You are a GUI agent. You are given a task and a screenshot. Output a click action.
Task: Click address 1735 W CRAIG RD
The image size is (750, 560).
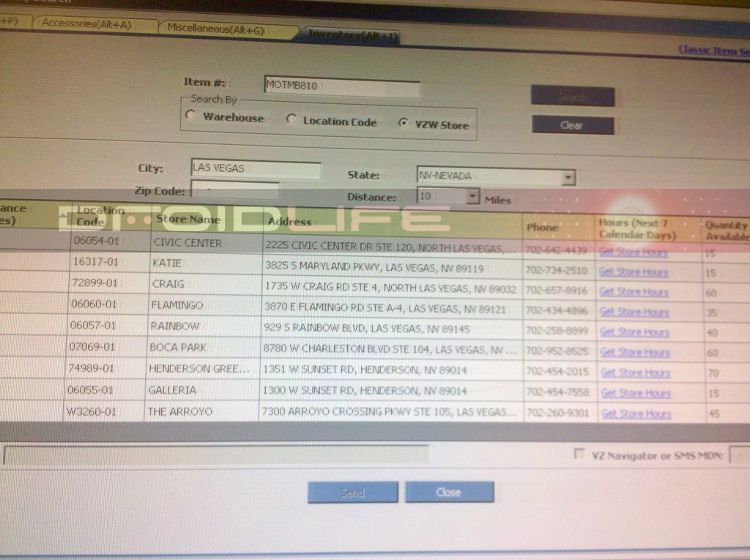coord(390,288)
